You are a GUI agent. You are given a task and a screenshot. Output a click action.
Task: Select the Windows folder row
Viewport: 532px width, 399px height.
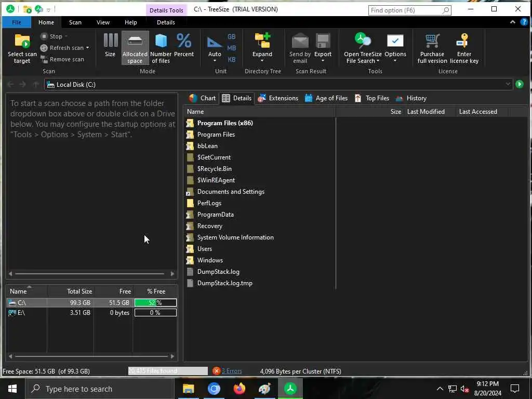(x=210, y=260)
